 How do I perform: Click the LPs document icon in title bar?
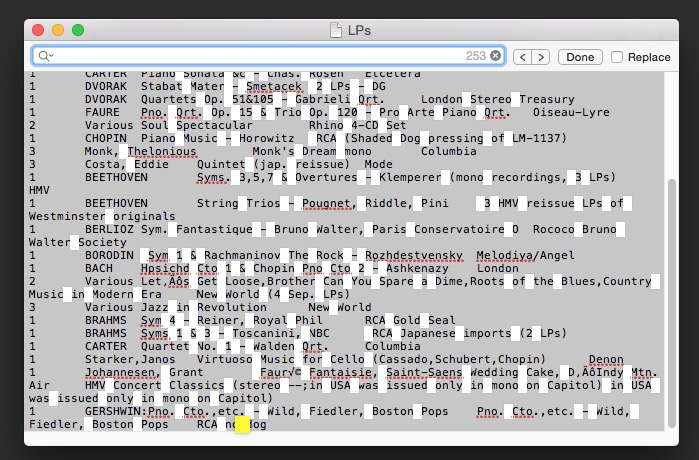click(336, 30)
